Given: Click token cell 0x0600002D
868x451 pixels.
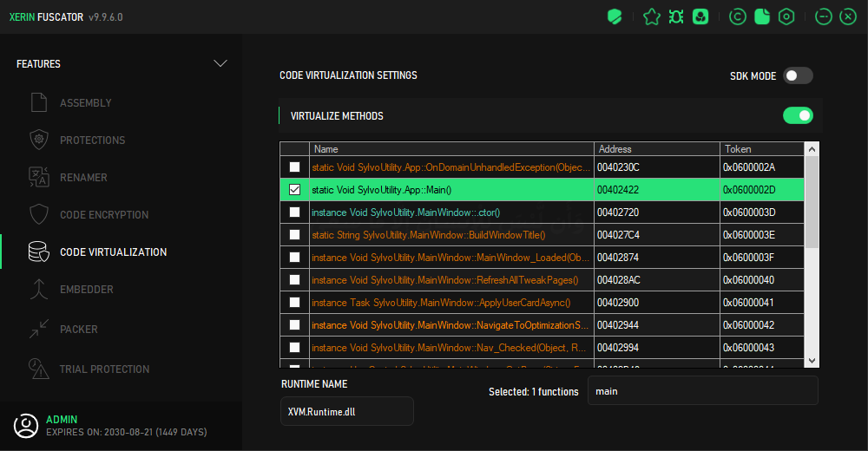Looking at the screenshot, I should [x=762, y=190].
